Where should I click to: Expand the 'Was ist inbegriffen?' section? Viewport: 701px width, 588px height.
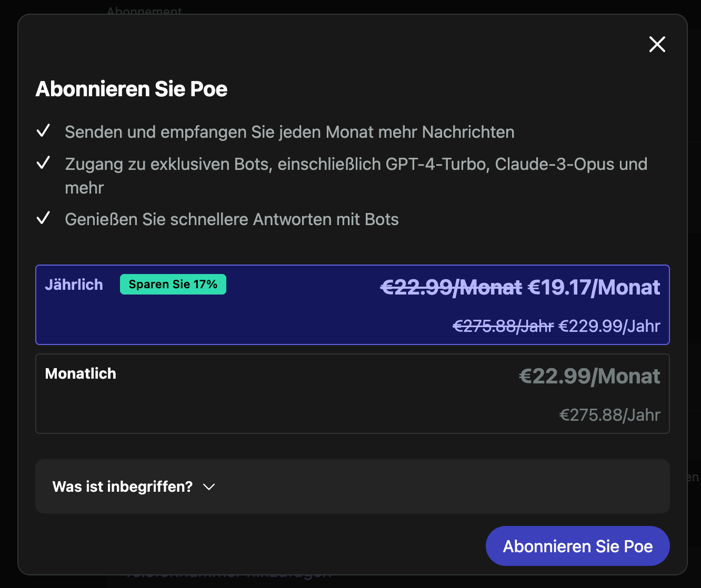pos(123,486)
